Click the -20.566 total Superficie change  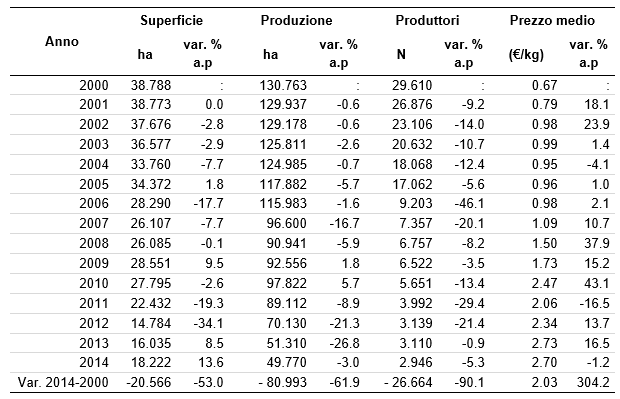(149, 382)
